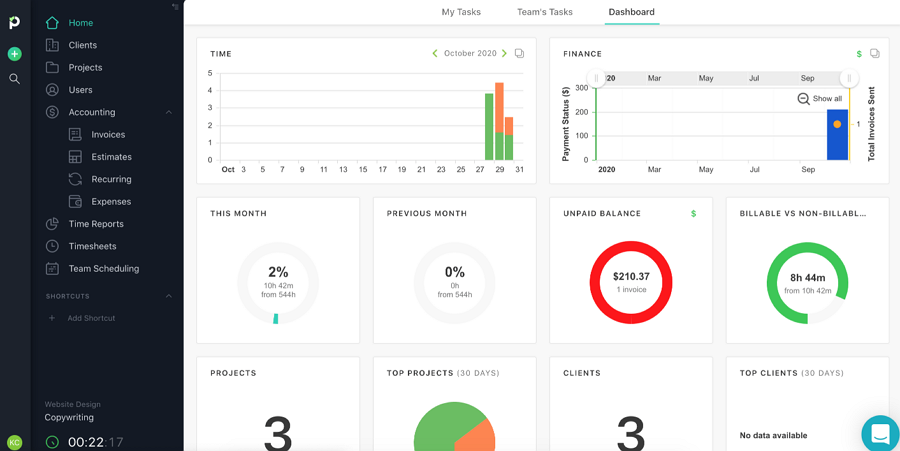The image size is (900, 451).
Task: Switch to My Tasks tab
Action: coord(461,12)
